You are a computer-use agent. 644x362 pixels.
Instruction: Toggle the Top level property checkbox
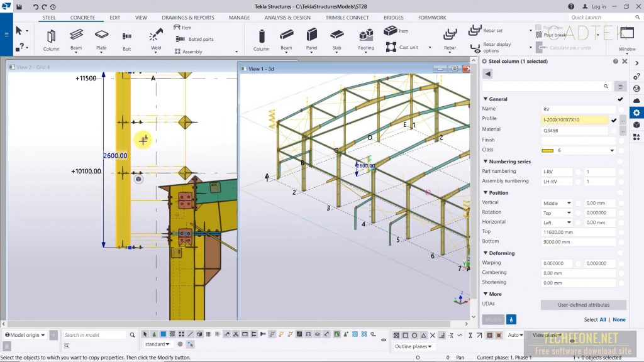coord(621,233)
